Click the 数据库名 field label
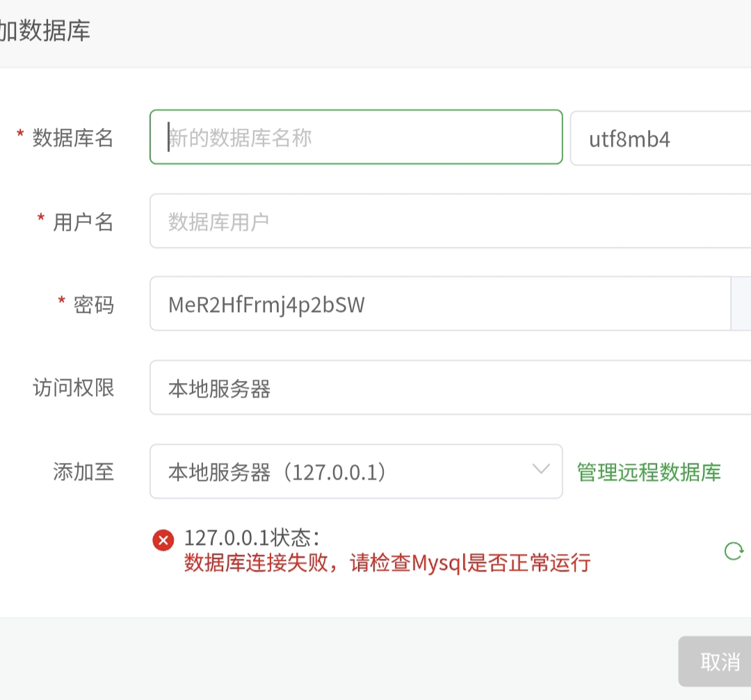The height and width of the screenshot is (700, 751). [x=72, y=138]
